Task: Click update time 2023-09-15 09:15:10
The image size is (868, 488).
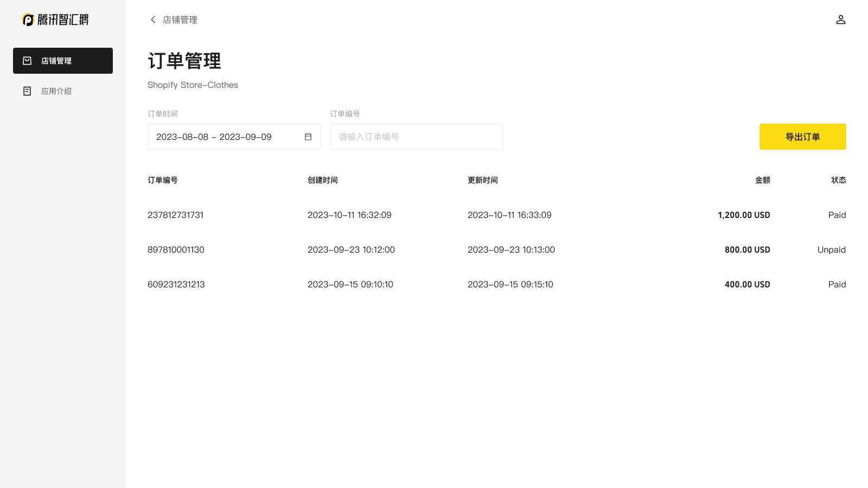Action: [510, 284]
